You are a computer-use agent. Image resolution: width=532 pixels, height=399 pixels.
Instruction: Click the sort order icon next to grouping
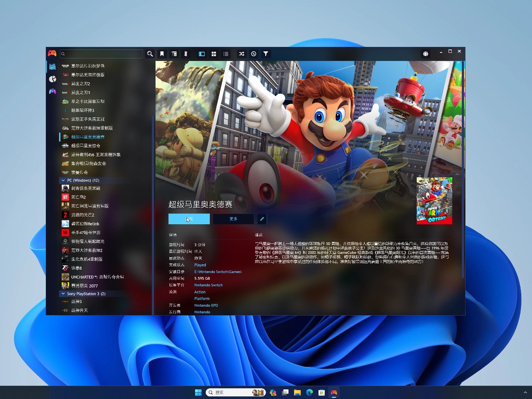(186, 54)
